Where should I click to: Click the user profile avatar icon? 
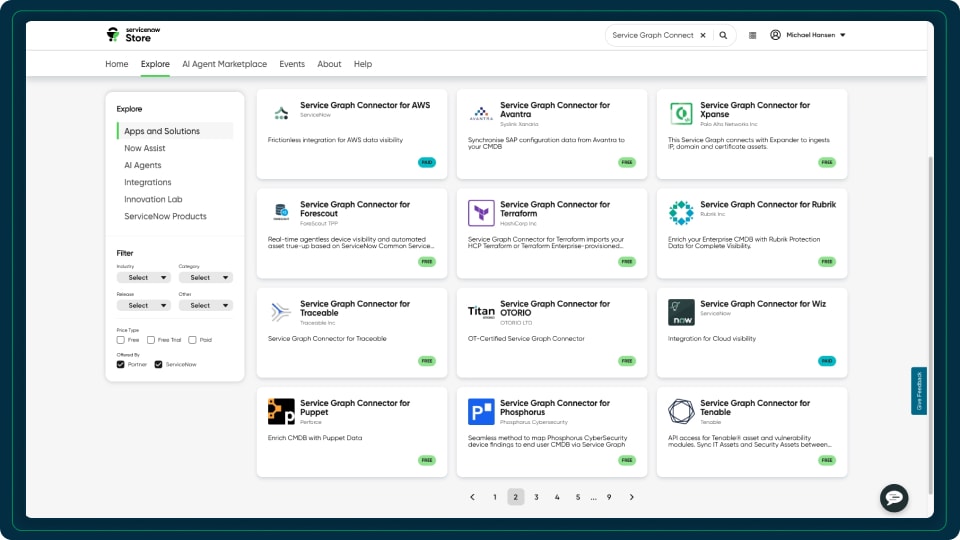[775, 35]
